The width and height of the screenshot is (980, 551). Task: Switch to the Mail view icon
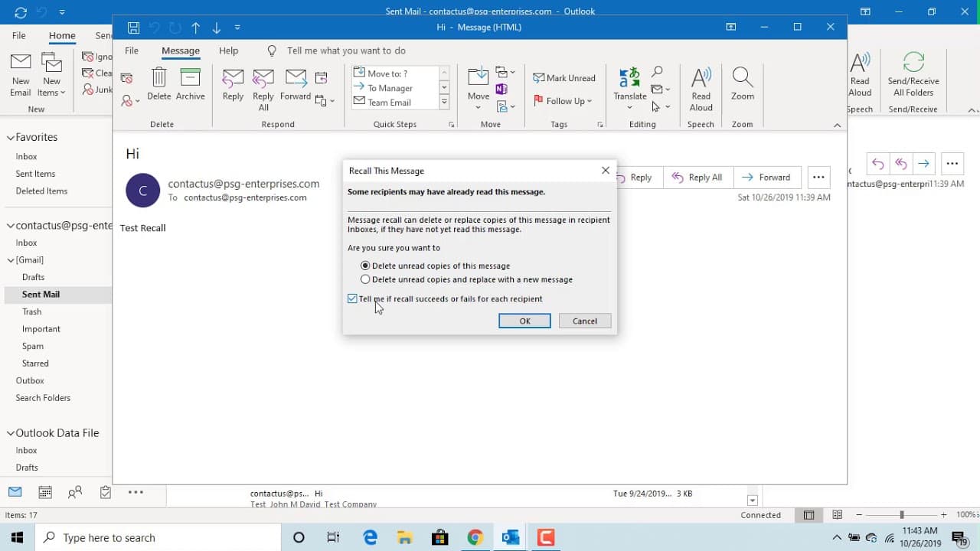15,492
